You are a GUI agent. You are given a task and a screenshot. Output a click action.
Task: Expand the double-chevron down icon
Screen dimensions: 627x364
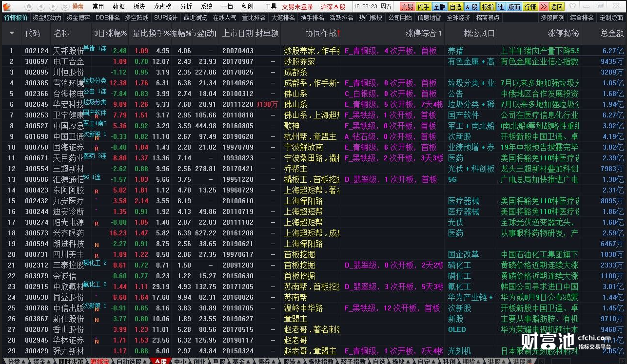point(65,7)
